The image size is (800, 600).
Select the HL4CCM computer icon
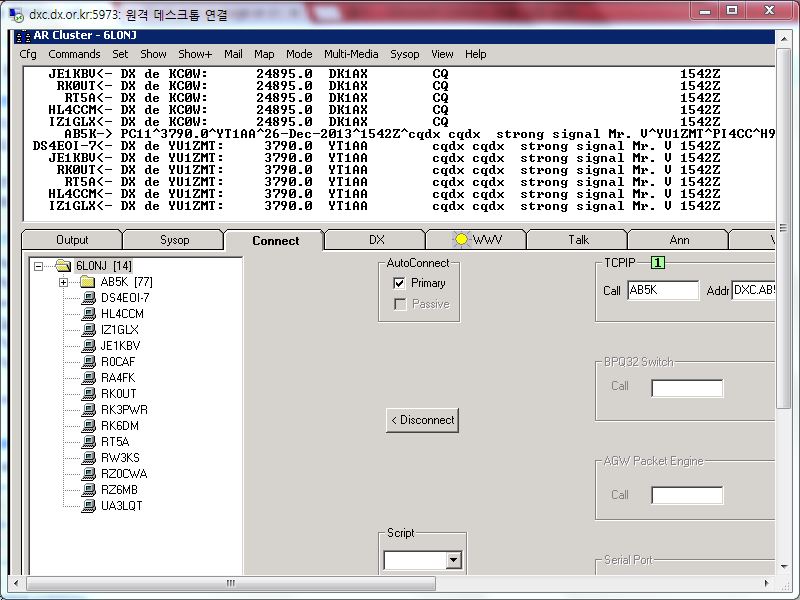[x=89, y=313]
